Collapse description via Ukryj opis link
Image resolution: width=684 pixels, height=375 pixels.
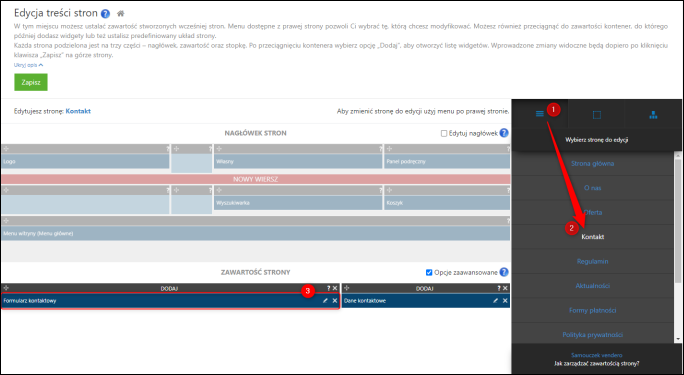tap(28, 65)
